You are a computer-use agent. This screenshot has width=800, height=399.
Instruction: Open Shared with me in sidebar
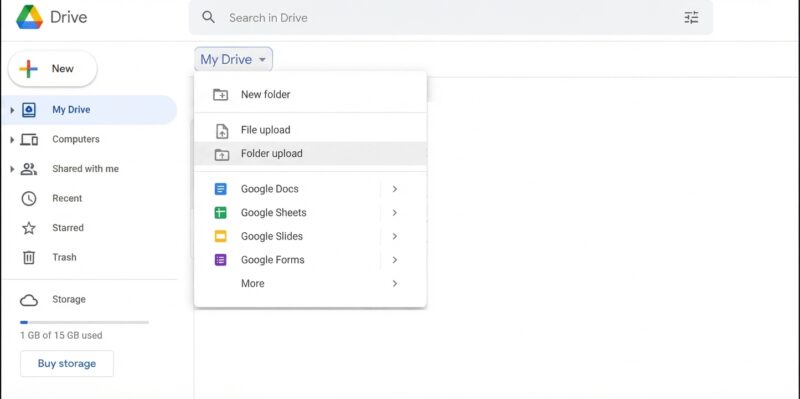[89, 169]
